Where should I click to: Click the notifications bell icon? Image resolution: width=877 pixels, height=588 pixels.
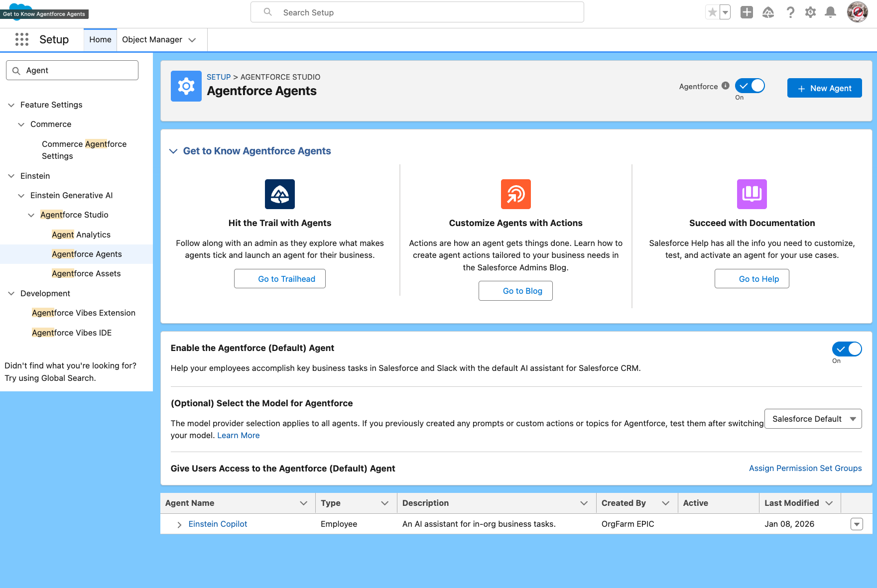pos(830,12)
